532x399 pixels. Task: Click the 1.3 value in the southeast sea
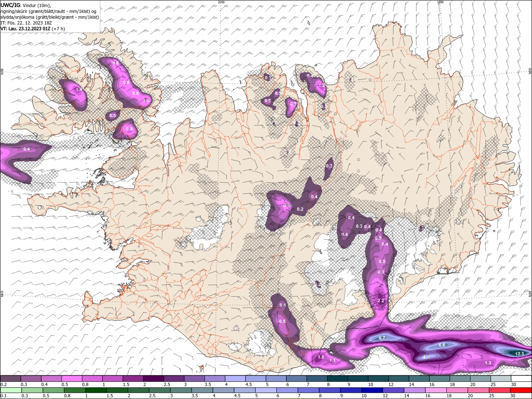(x=488, y=363)
